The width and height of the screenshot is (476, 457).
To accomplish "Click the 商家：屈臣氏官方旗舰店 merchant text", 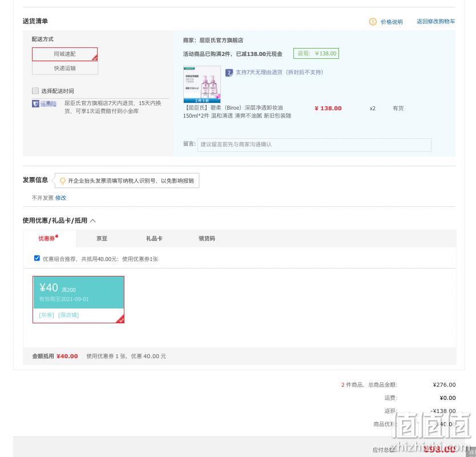I will [x=213, y=40].
